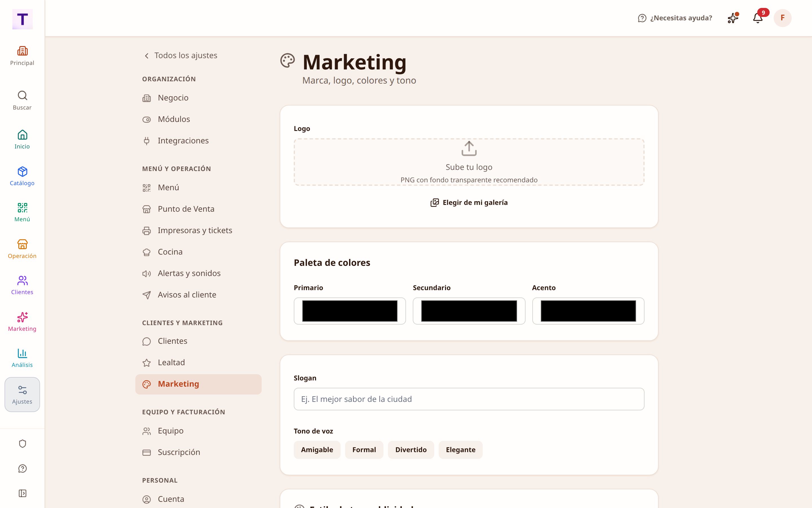Image resolution: width=812 pixels, height=508 pixels.
Task: Click ¿Necesitas ayuda? link
Action: [675, 18]
